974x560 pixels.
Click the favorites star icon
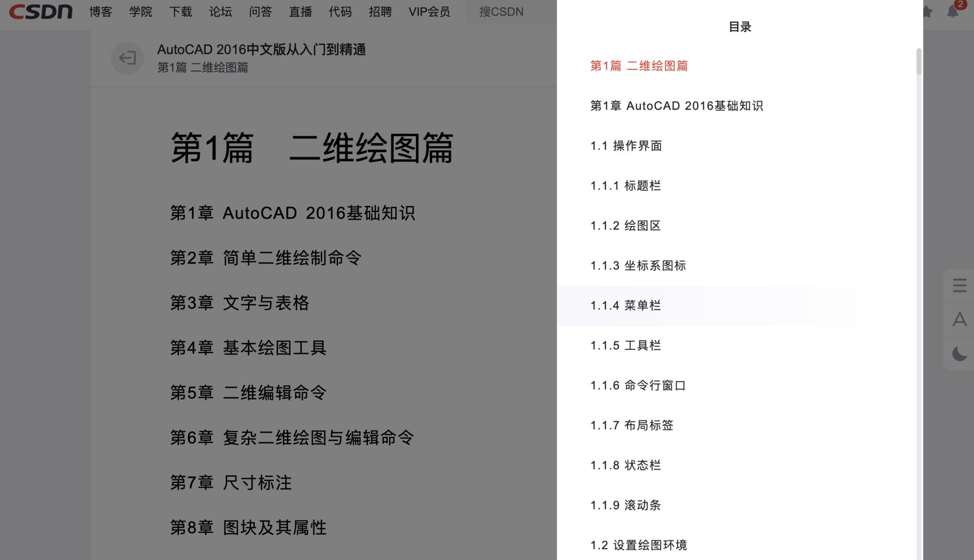point(927,12)
